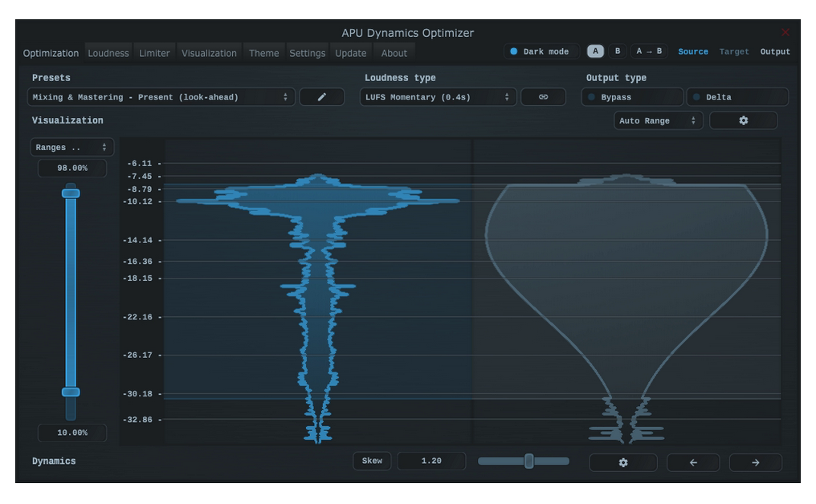Open the Ranges dropdown
816x504 pixels.
point(71,147)
